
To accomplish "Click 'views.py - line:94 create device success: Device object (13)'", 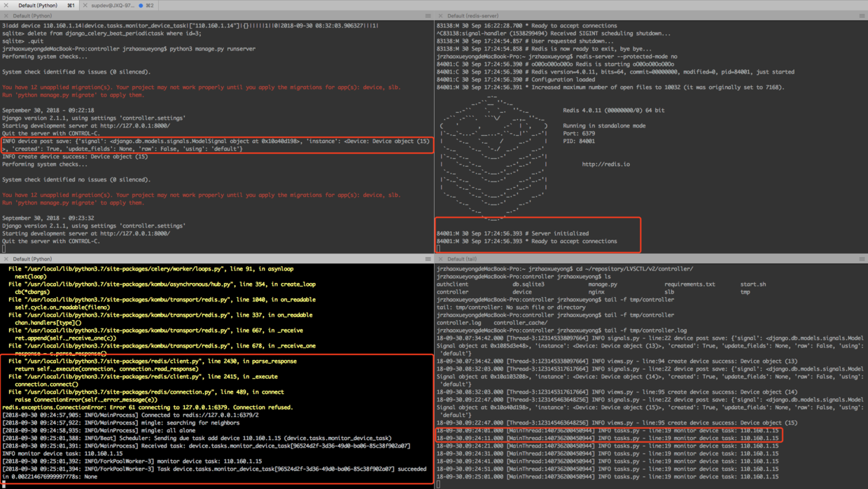I will [617, 361].
